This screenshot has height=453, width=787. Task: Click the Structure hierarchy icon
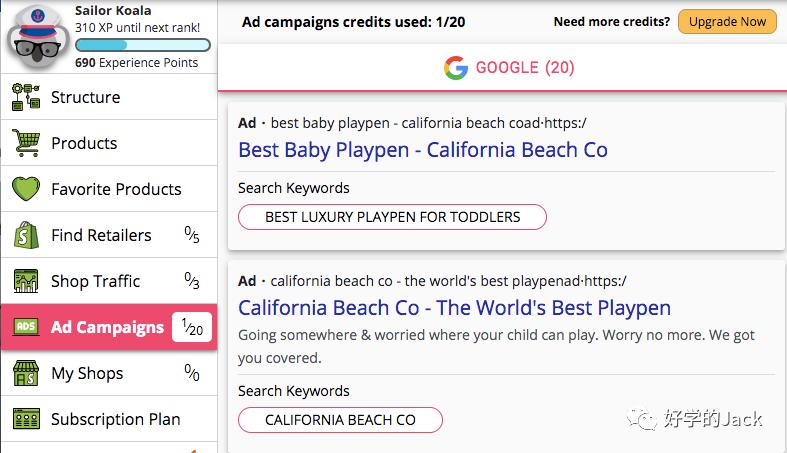[26, 98]
